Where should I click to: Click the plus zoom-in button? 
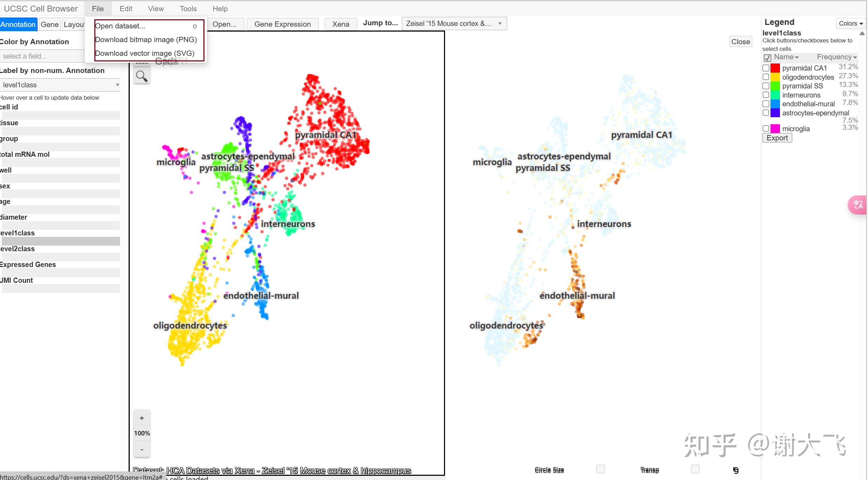pyautogui.click(x=142, y=418)
